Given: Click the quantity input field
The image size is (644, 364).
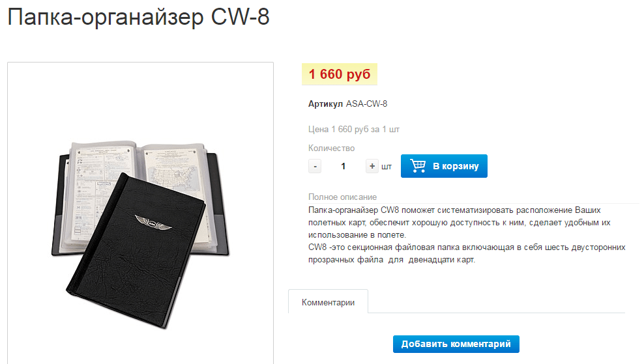Looking at the screenshot, I should 344,166.
